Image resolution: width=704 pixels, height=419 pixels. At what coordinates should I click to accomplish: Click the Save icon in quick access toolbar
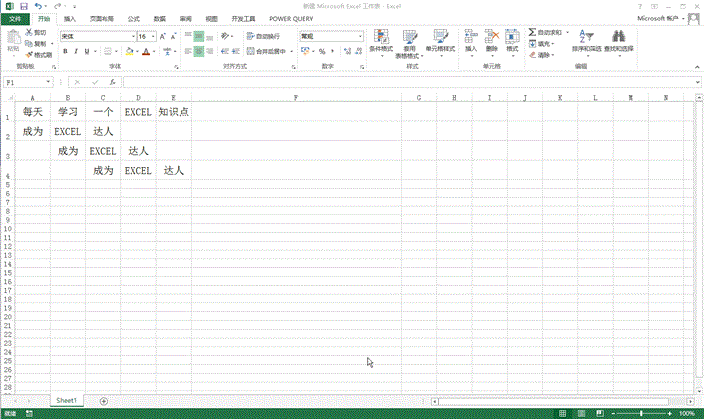23,6
